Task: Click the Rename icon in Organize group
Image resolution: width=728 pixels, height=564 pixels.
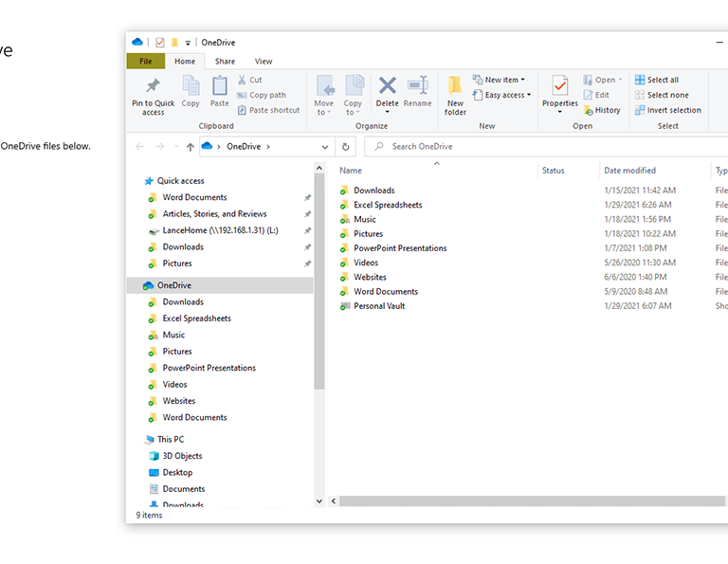Action: click(x=417, y=86)
